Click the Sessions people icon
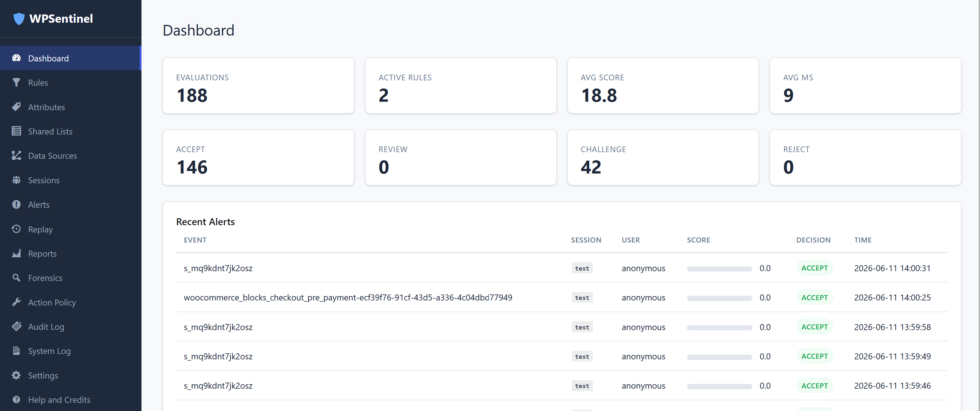 click(16, 180)
